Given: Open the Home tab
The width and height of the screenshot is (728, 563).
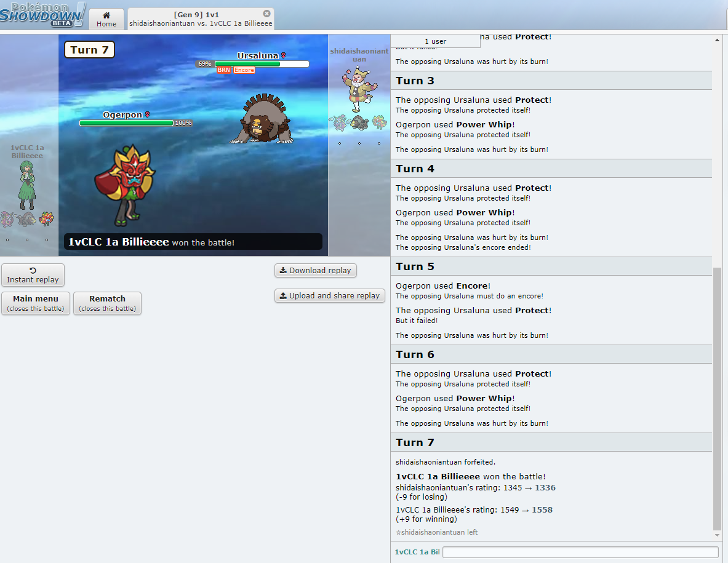Looking at the screenshot, I should click(x=106, y=19).
